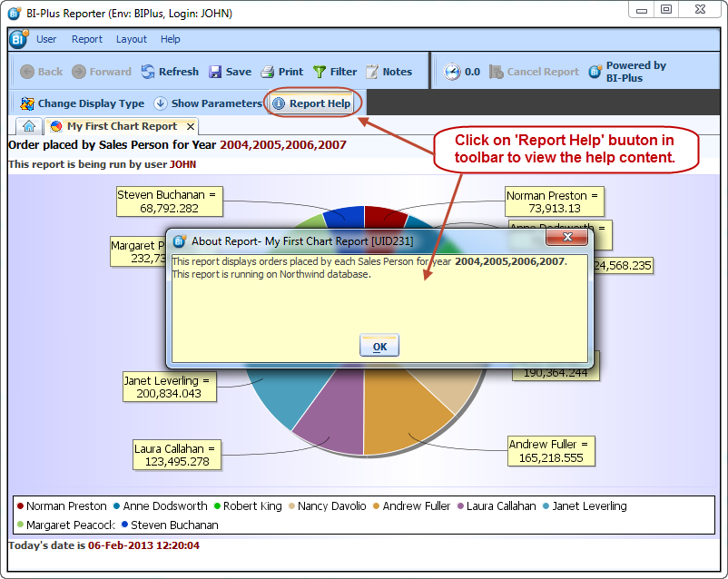Open the Filter funnel tool
728x579 pixels.
pos(320,72)
